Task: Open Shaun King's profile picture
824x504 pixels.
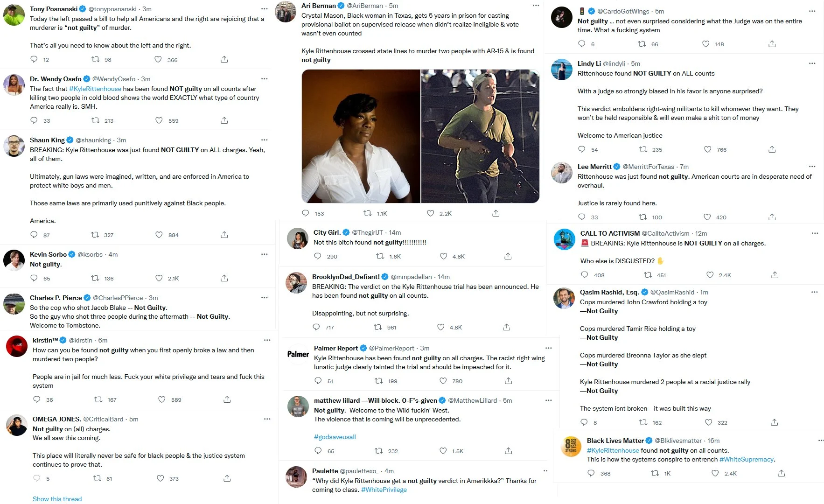Action: (x=14, y=146)
